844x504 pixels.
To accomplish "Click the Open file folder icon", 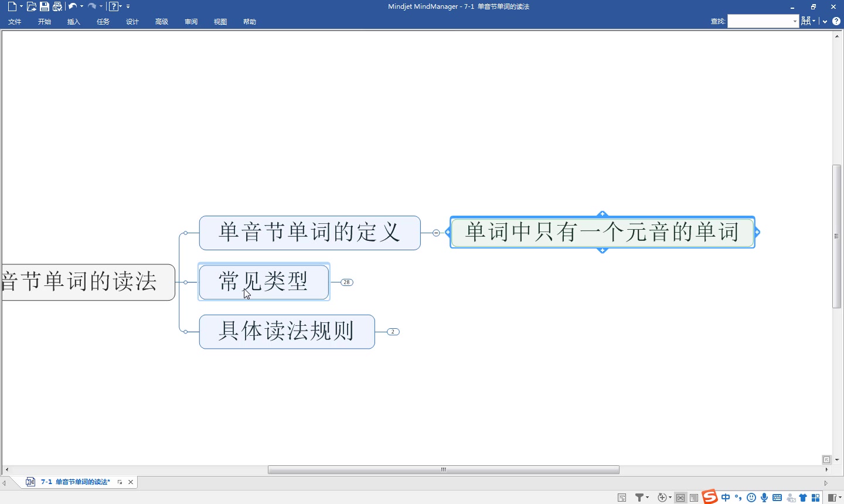I will click(x=32, y=6).
